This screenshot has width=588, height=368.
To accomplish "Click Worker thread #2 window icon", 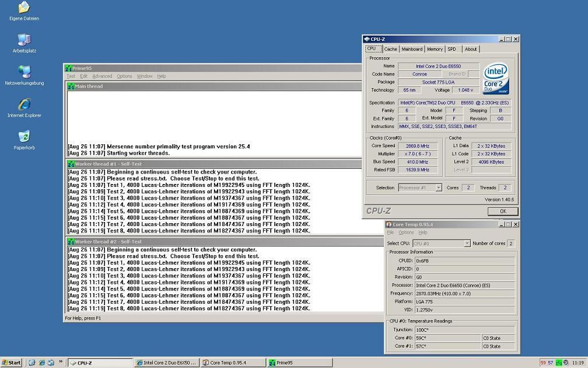I will point(71,242).
